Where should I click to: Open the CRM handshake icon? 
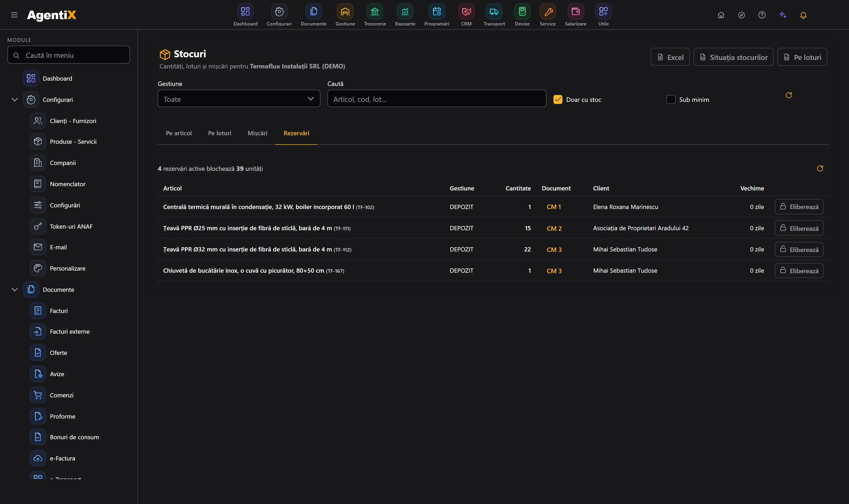click(466, 12)
